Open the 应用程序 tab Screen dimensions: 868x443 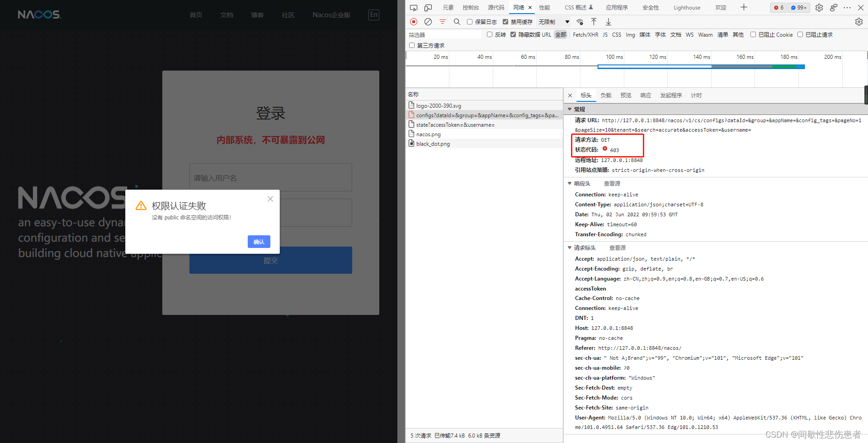pyautogui.click(x=617, y=8)
